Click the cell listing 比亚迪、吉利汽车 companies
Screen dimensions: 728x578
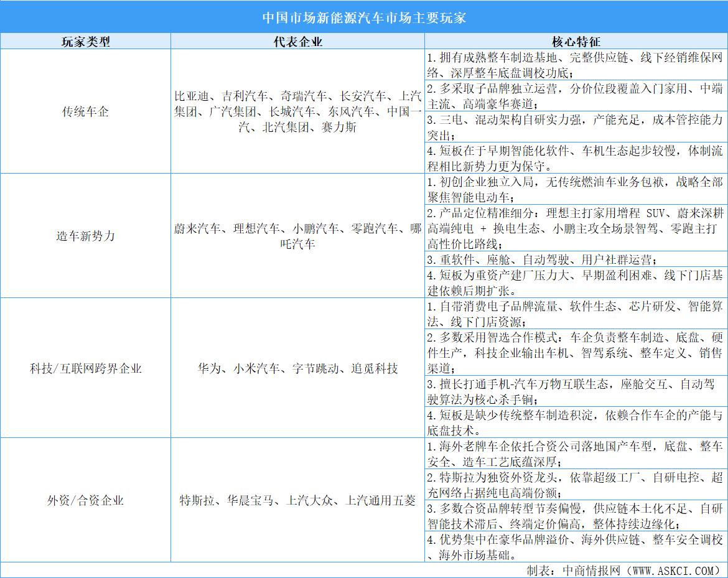[x=297, y=111]
